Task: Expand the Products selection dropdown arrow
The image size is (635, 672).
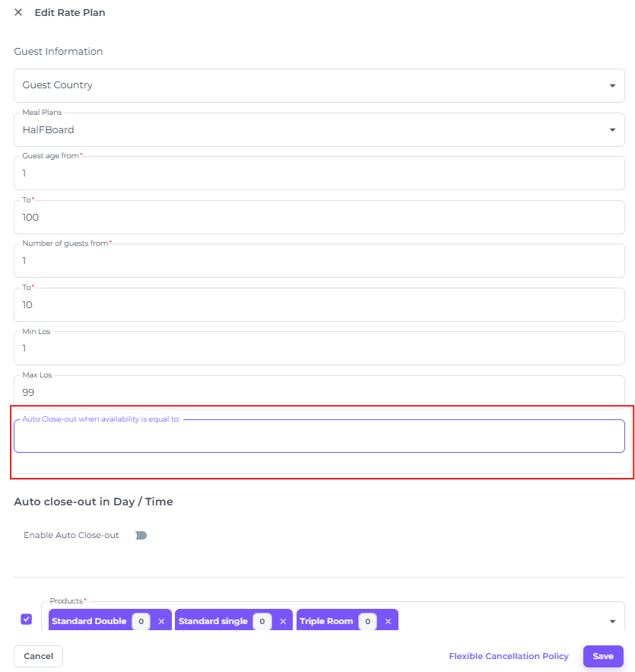Action: [612, 622]
